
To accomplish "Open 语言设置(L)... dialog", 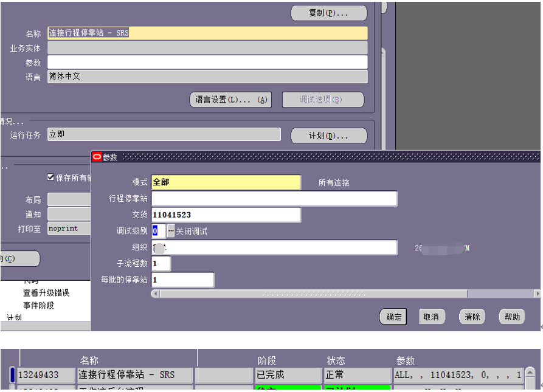I will (x=230, y=100).
